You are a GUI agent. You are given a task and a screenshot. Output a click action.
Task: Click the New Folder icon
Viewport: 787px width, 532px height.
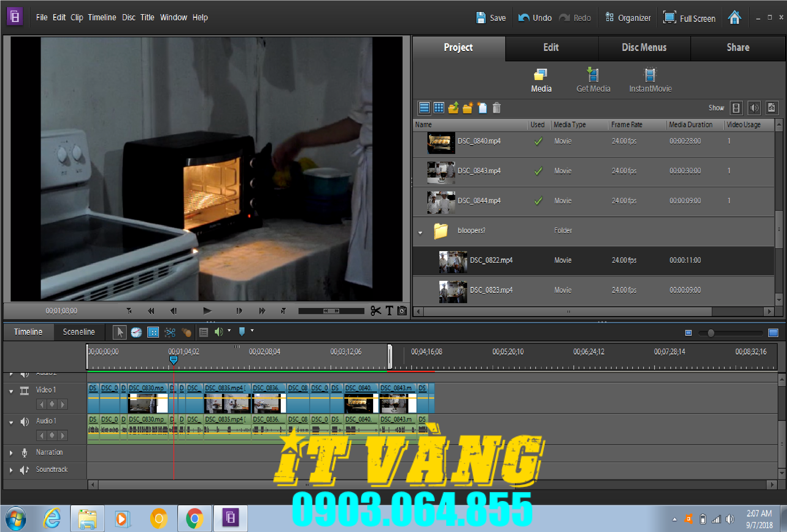[x=468, y=108]
